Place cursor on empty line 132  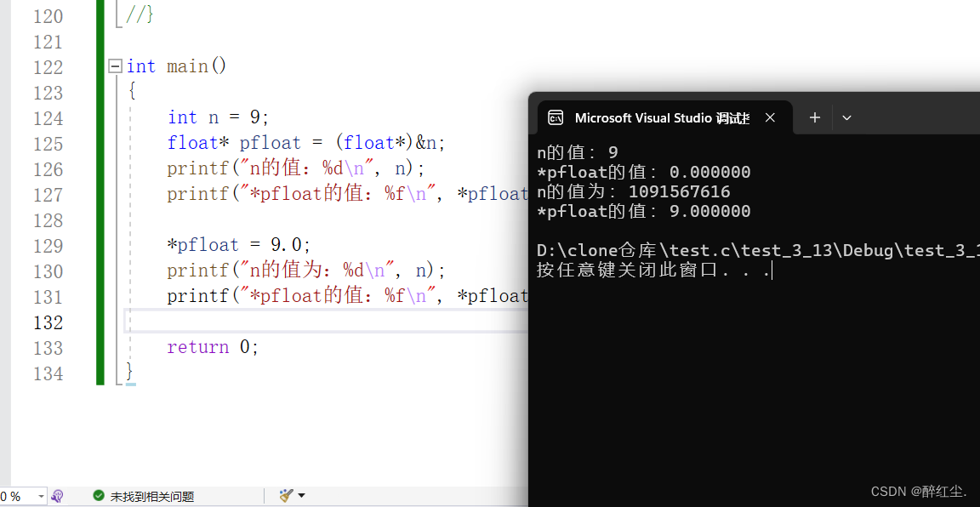(x=325, y=322)
